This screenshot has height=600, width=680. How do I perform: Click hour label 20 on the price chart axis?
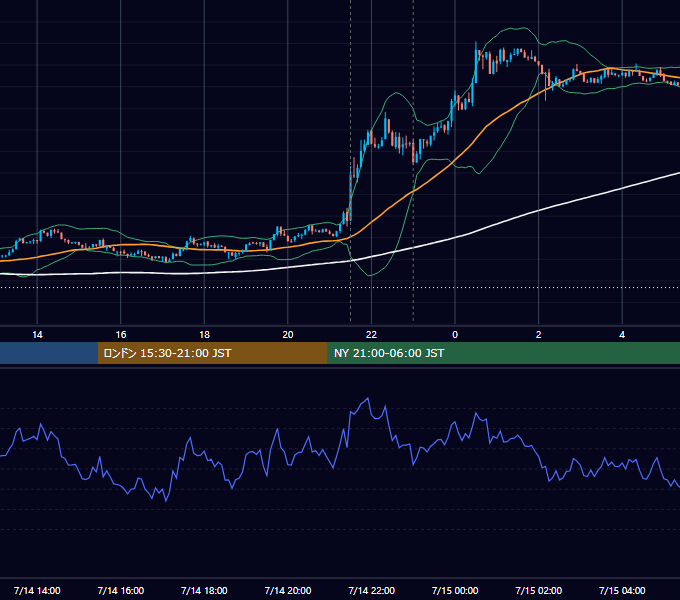(288, 335)
